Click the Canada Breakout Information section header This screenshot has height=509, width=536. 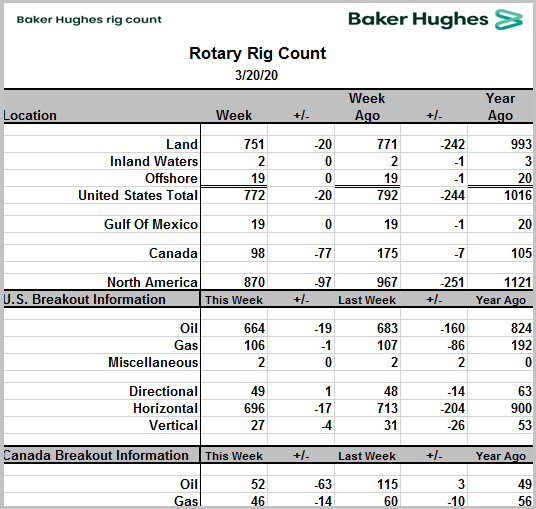[x=96, y=455]
